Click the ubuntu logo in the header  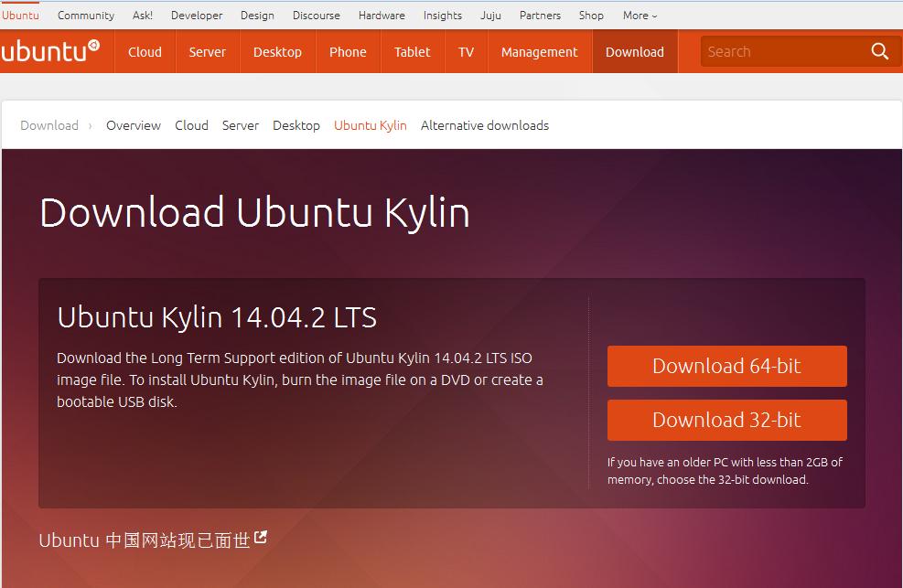click(x=50, y=51)
